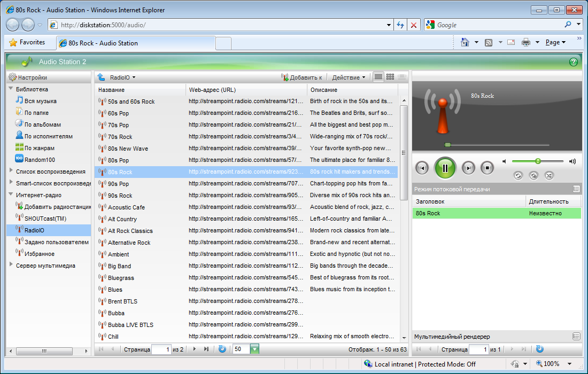Select По жанрам in library
This screenshot has height=374, width=588.
(x=35, y=147)
